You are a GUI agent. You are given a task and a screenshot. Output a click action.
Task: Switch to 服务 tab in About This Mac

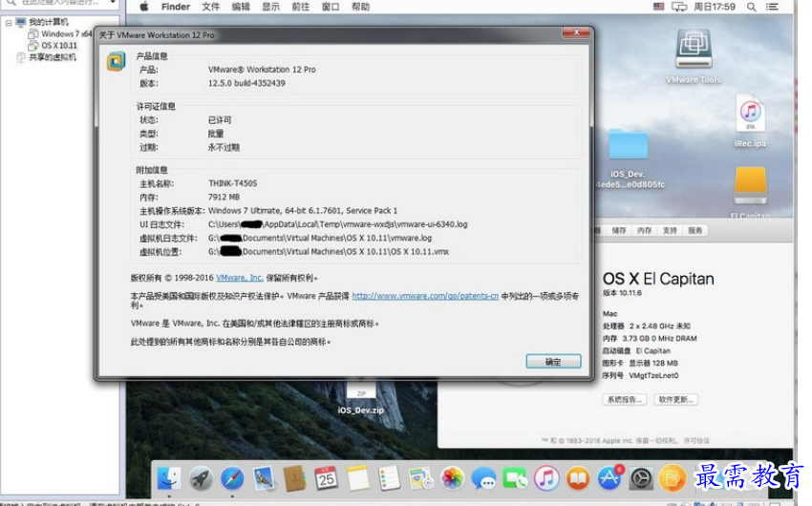pos(694,231)
